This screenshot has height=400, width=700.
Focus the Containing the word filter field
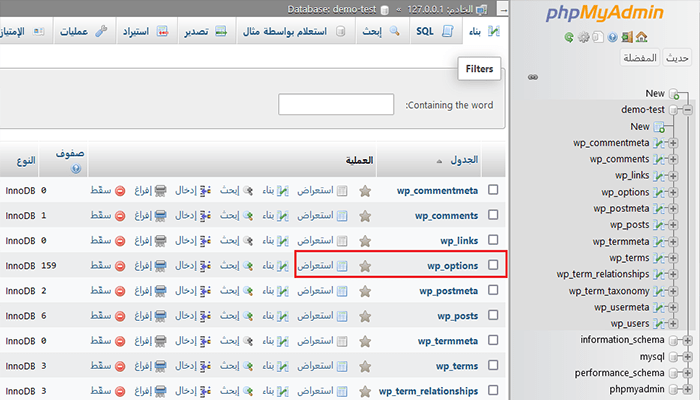[336, 104]
